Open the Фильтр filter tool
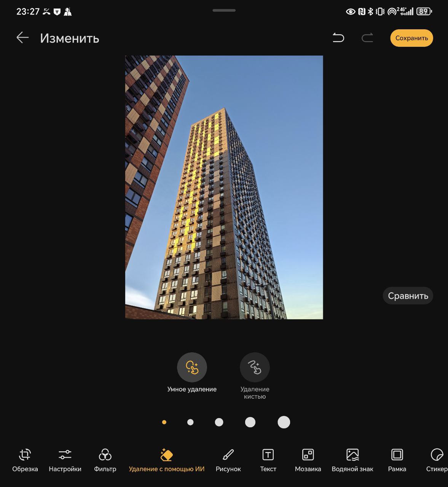 pyautogui.click(x=105, y=460)
